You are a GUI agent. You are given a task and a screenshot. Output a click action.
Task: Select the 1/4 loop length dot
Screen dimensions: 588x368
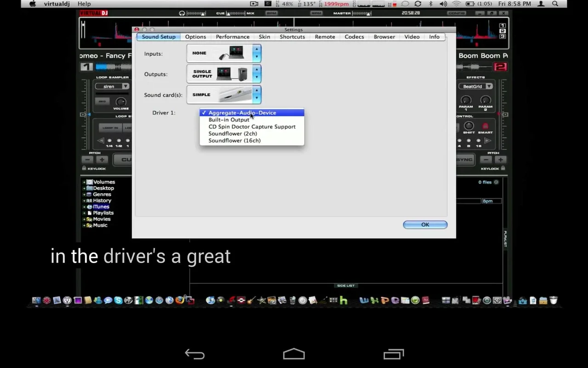(109, 141)
